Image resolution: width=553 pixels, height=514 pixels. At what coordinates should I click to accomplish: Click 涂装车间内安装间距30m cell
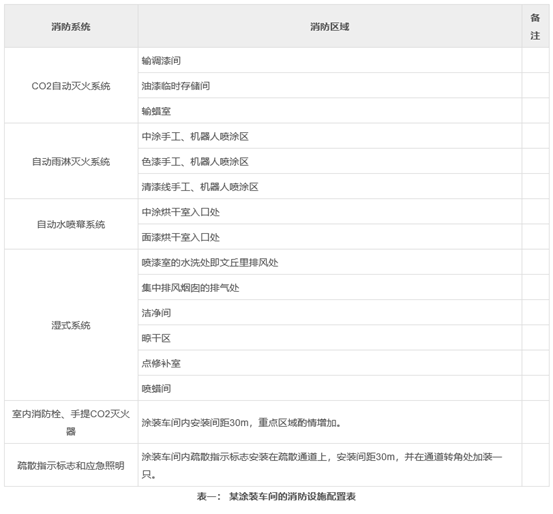pos(330,422)
